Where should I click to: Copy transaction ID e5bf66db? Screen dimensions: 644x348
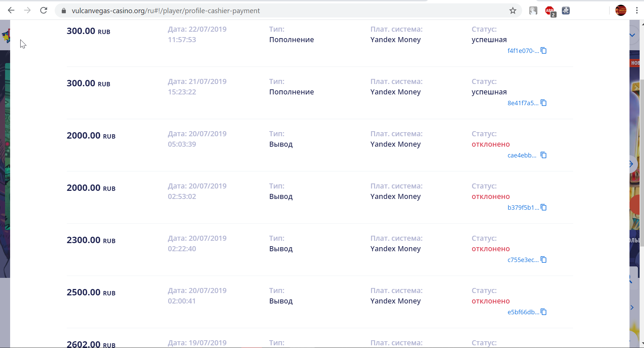coord(543,312)
